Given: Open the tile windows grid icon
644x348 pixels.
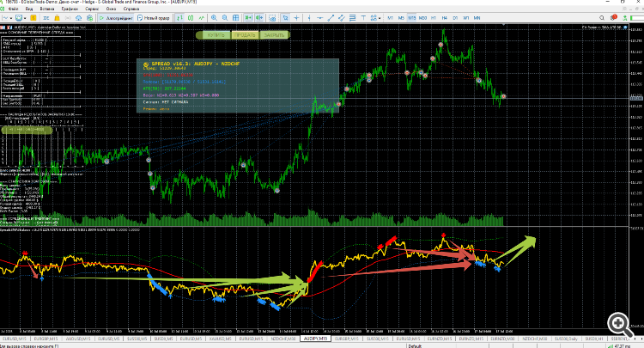Looking at the screenshot, I should point(236,18).
